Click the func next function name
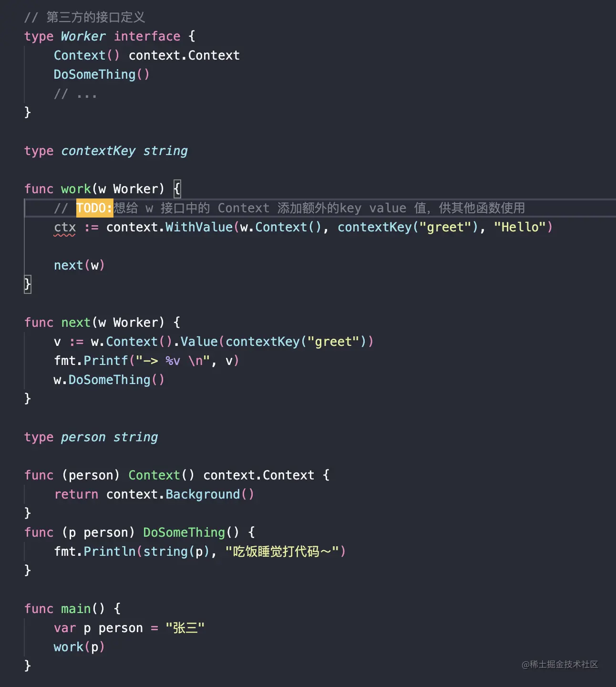Screen dimensions: 616x687 coord(75,323)
